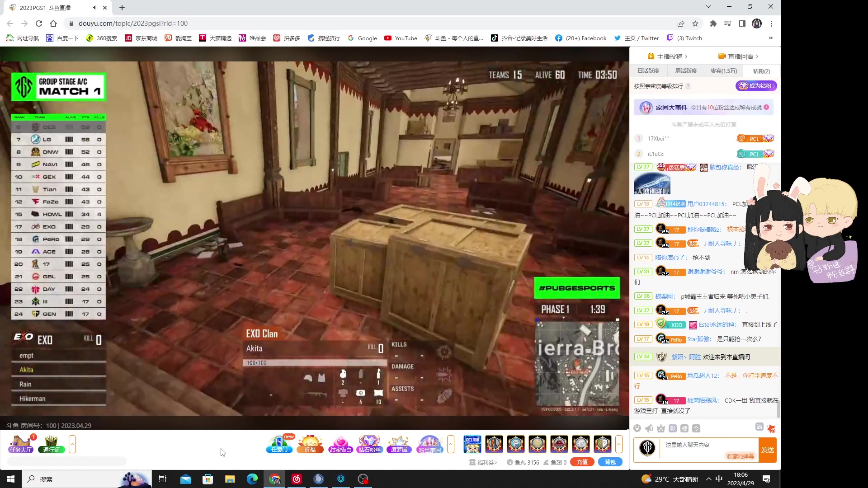Open the Google bookmark
Image resolution: width=868 pixels, height=488 pixels.
362,38
